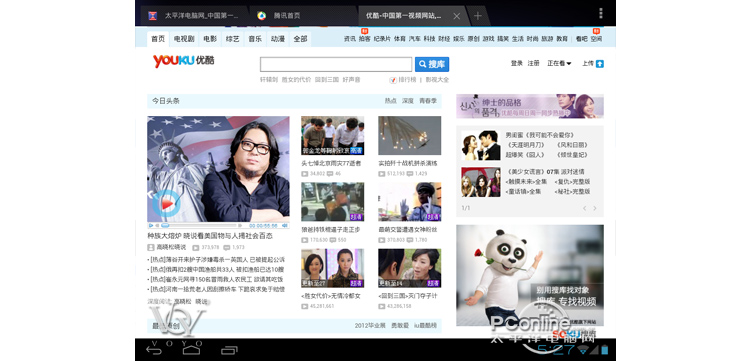Tap the Android back navigation icon
Screen dimensions: 750x361
(x=154, y=350)
